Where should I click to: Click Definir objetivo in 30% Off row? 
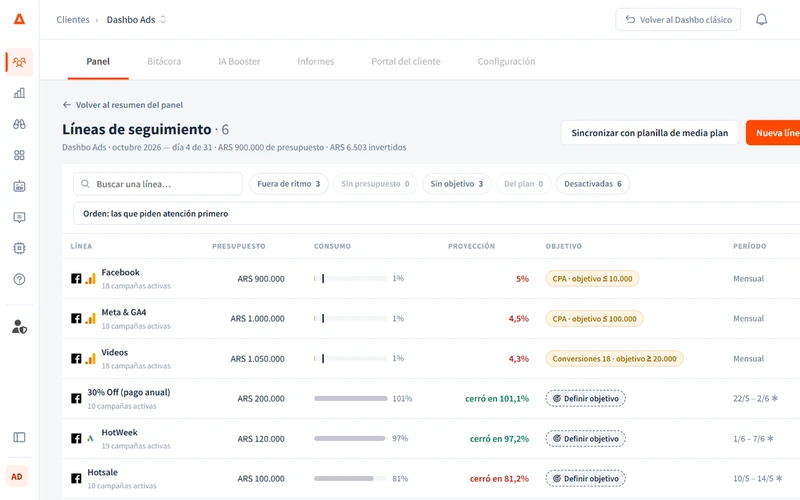pyautogui.click(x=586, y=398)
